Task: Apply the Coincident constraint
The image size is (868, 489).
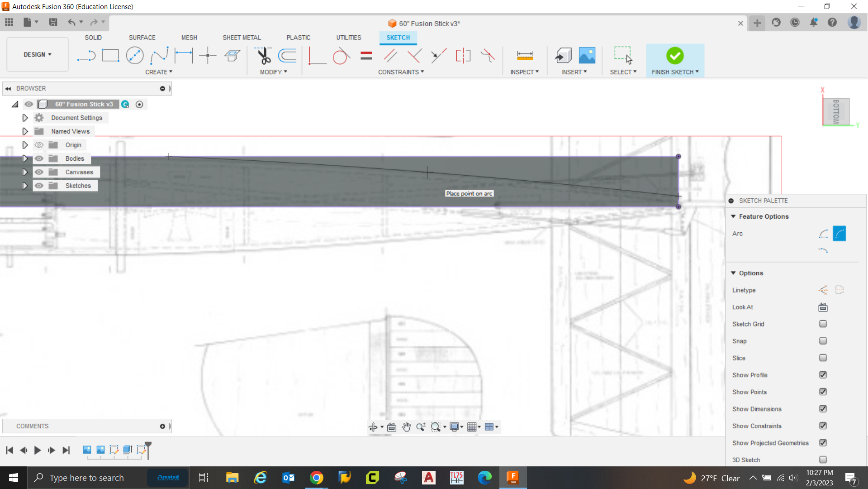Action: [488, 56]
